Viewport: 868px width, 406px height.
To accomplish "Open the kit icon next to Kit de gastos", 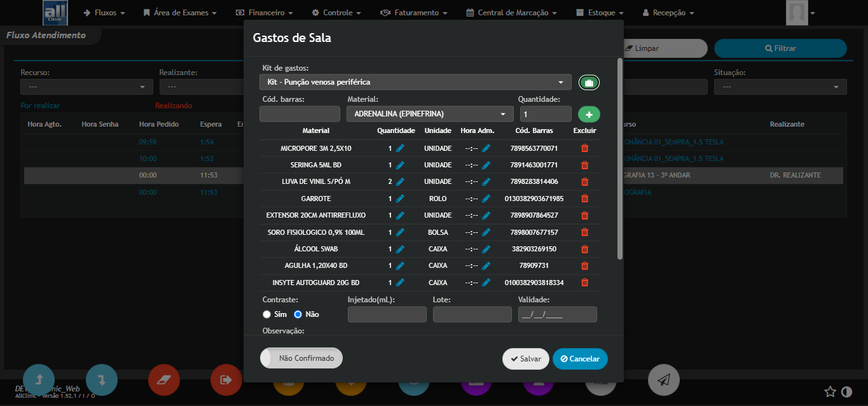I will click(589, 82).
